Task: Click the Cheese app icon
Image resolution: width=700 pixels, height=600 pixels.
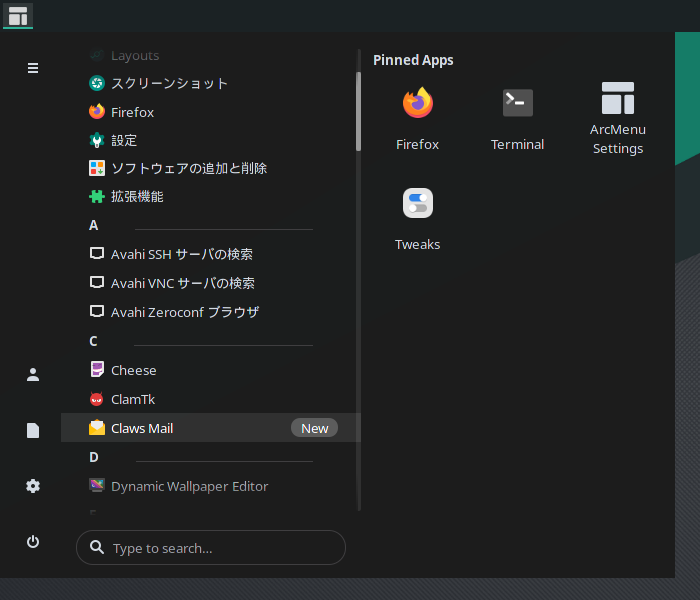Action: point(97,370)
